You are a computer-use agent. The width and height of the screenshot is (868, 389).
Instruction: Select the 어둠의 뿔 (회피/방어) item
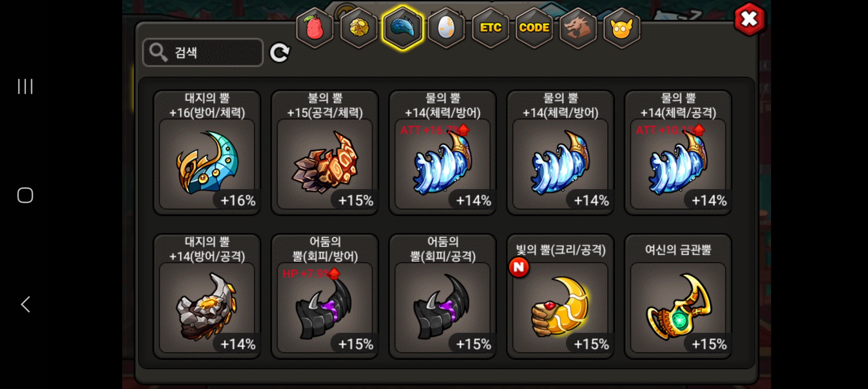325,296
